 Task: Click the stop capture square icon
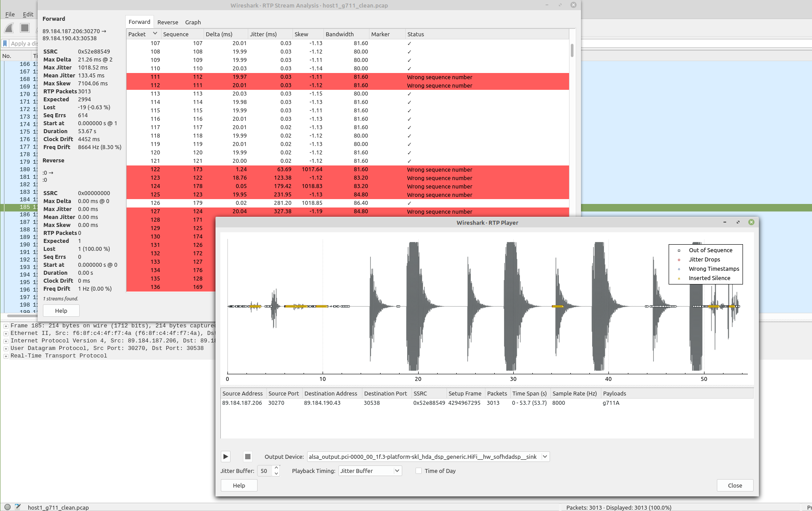pos(25,28)
